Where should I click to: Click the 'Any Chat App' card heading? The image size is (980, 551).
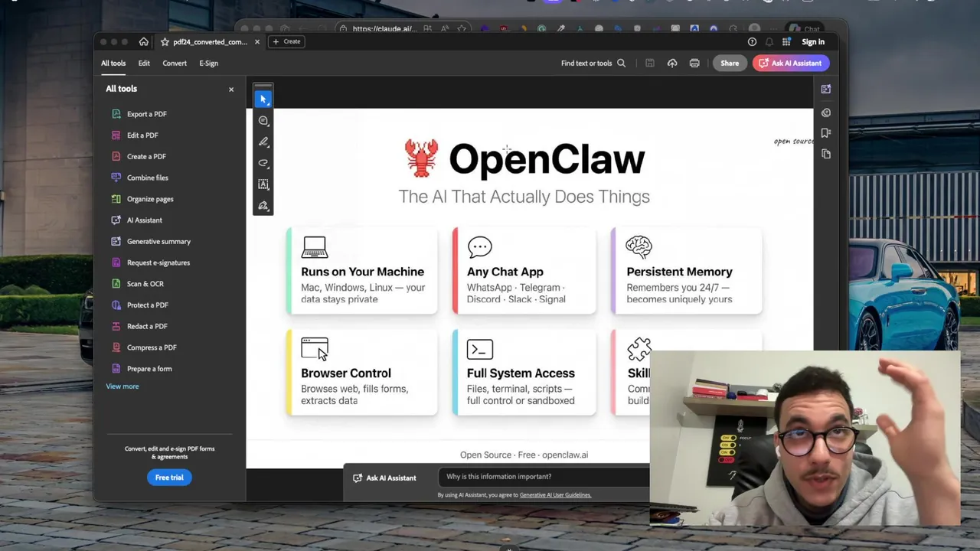(505, 272)
